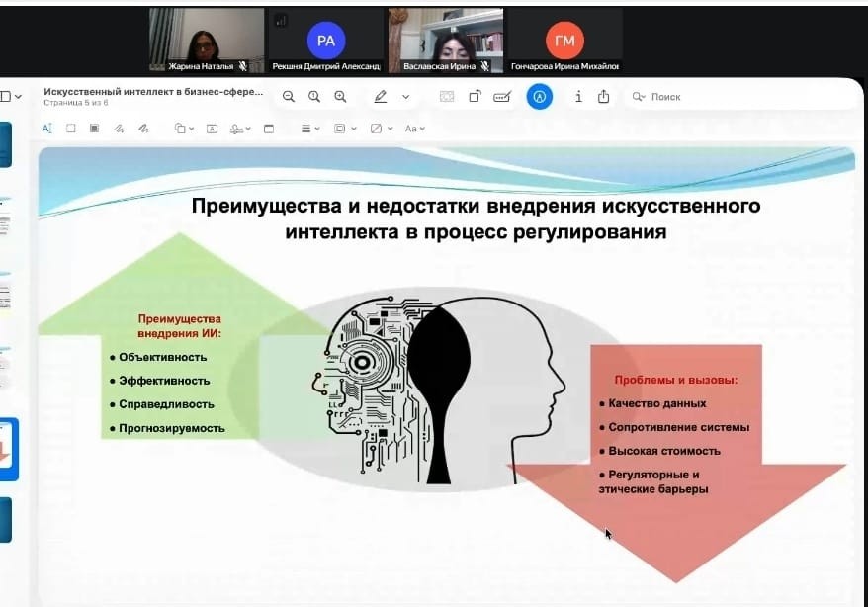The image size is (868, 607).
Task: Click the Share icon in toolbar
Action: [603, 97]
